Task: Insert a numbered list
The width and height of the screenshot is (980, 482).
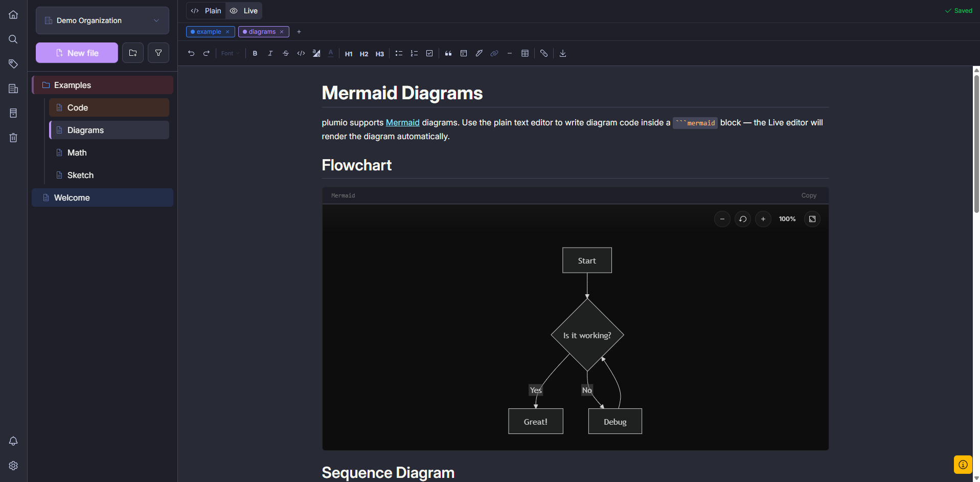Action: pyautogui.click(x=414, y=53)
